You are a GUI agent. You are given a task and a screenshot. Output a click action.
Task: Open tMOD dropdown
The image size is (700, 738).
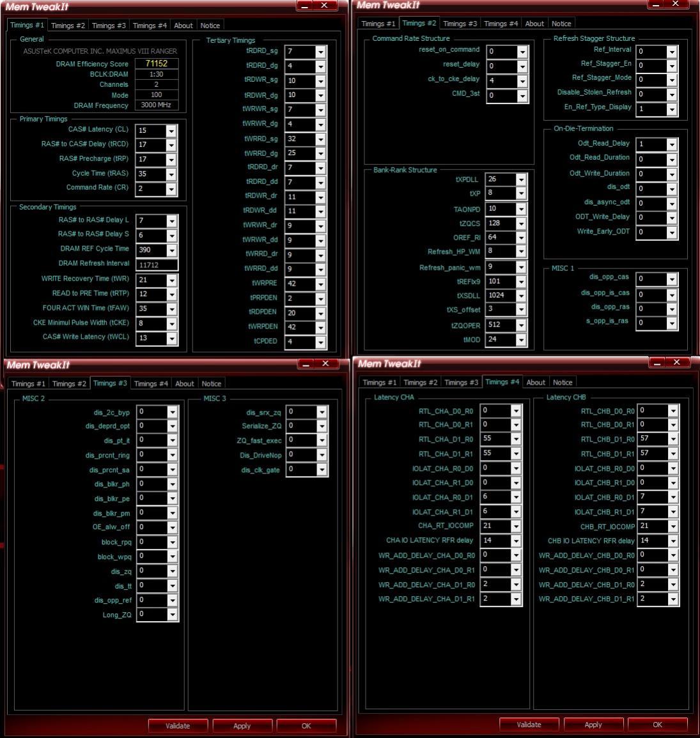521,340
